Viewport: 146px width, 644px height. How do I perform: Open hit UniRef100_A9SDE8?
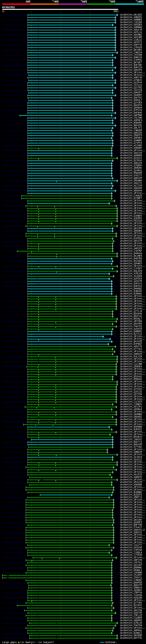click(131, 25)
